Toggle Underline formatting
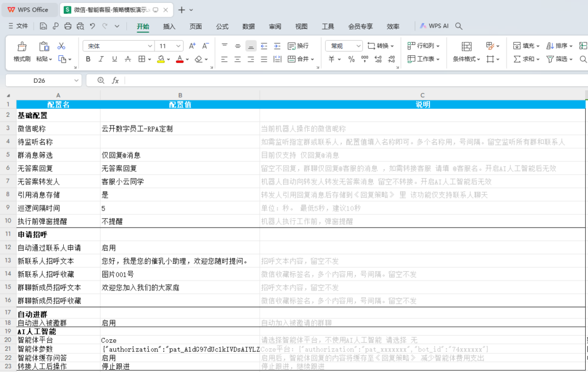This screenshot has height=372, width=588. (114, 59)
